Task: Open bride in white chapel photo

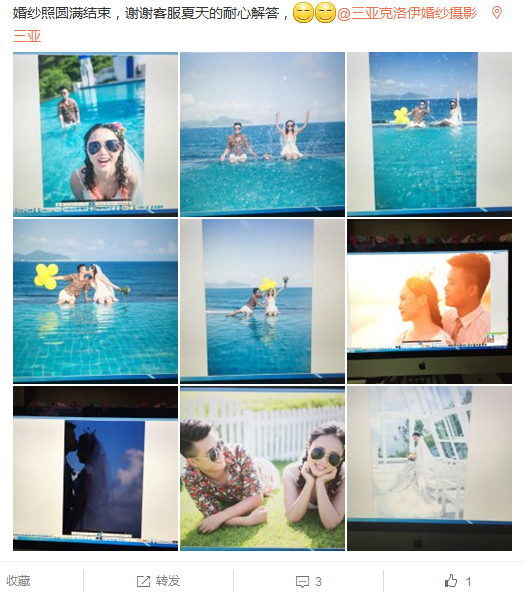Action: (x=429, y=468)
